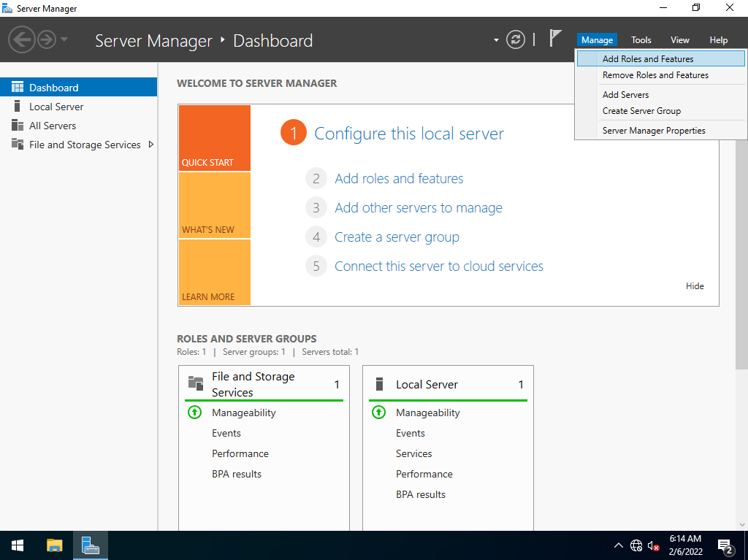Open the LEARN MORE tile

[x=215, y=272]
